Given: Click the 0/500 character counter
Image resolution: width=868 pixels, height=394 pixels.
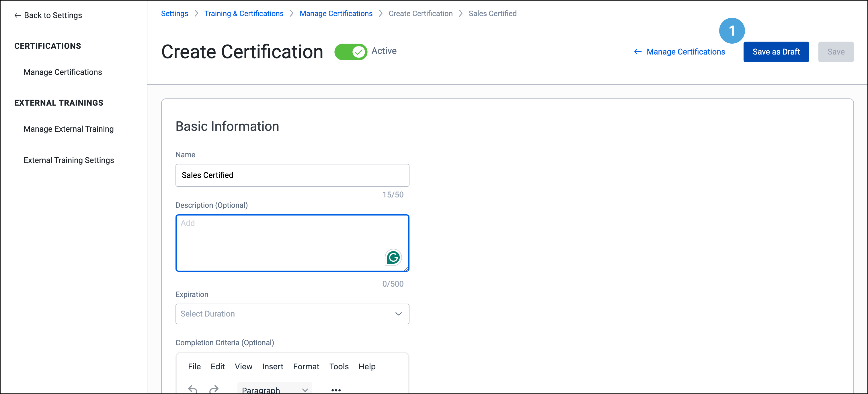Looking at the screenshot, I should 393,284.
